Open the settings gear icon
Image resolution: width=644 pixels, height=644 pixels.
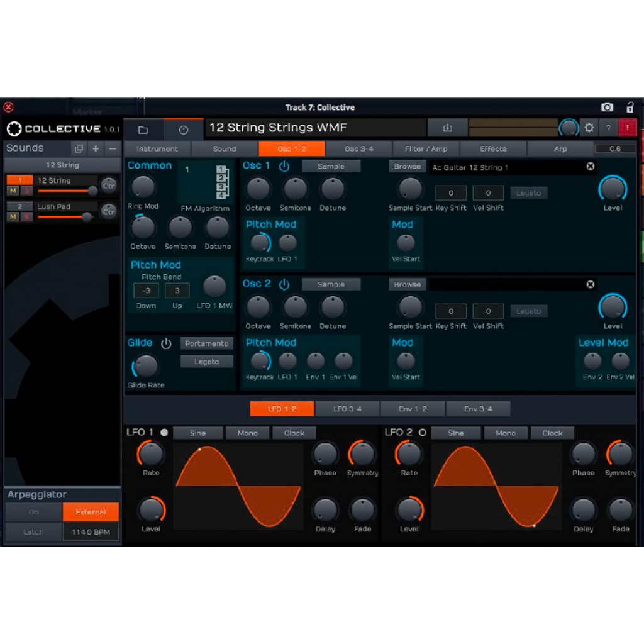(589, 128)
